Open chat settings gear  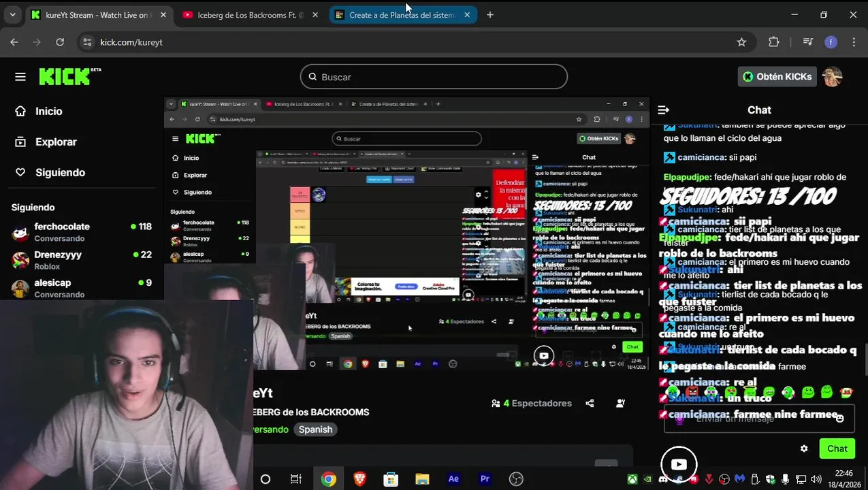point(804,448)
